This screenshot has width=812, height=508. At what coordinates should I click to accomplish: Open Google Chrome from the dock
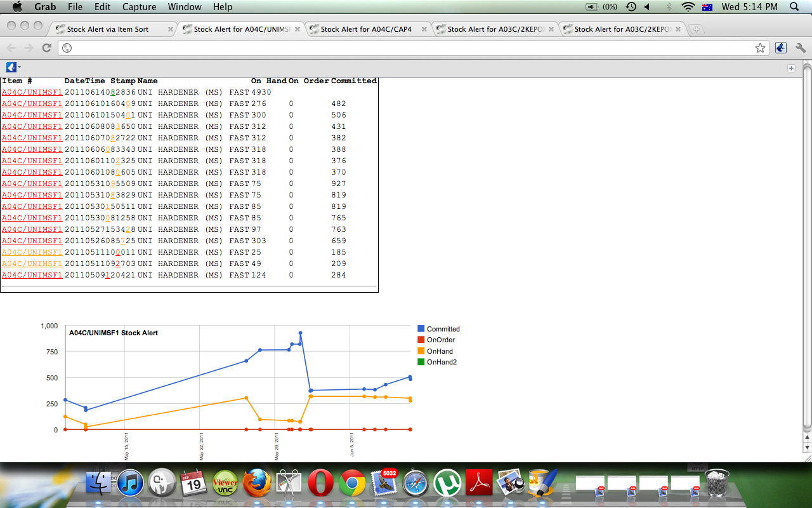[x=352, y=483]
